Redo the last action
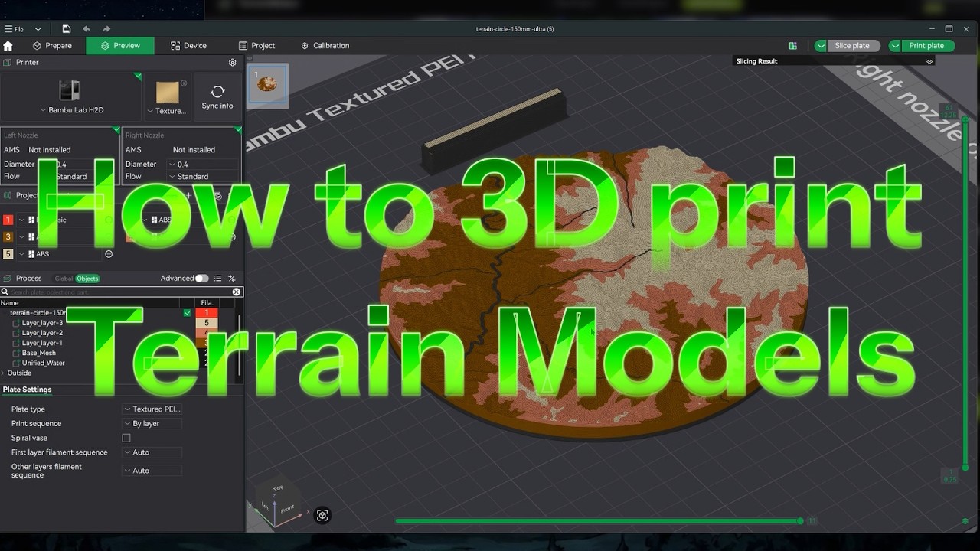The height and width of the screenshot is (551, 980). pos(106,29)
